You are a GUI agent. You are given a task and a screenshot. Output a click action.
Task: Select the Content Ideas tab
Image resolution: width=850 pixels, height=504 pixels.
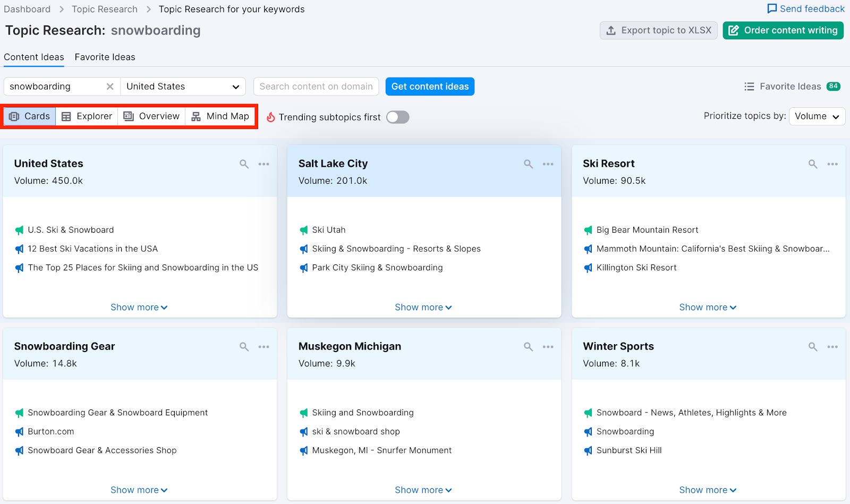coord(34,57)
